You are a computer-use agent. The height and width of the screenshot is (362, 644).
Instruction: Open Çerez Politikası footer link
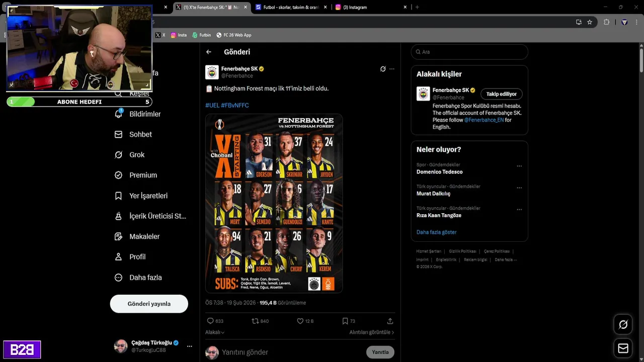(x=497, y=251)
